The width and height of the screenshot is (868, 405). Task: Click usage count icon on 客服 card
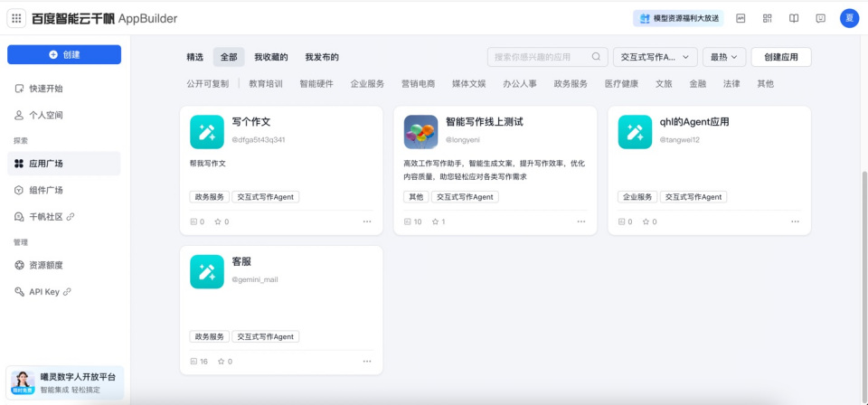pyautogui.click(x=193, y=362)
